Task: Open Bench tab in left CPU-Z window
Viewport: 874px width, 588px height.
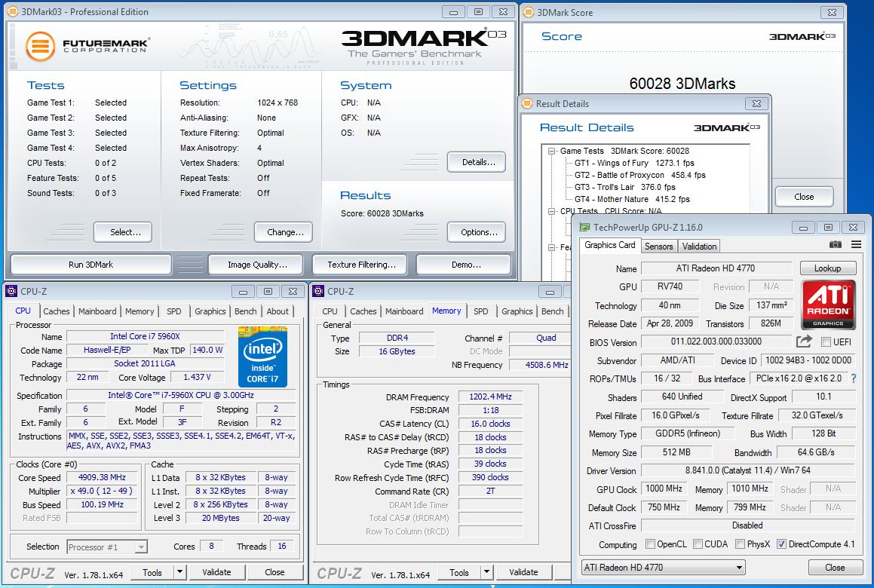Action: pyautogui.click(x=245, y=311)
